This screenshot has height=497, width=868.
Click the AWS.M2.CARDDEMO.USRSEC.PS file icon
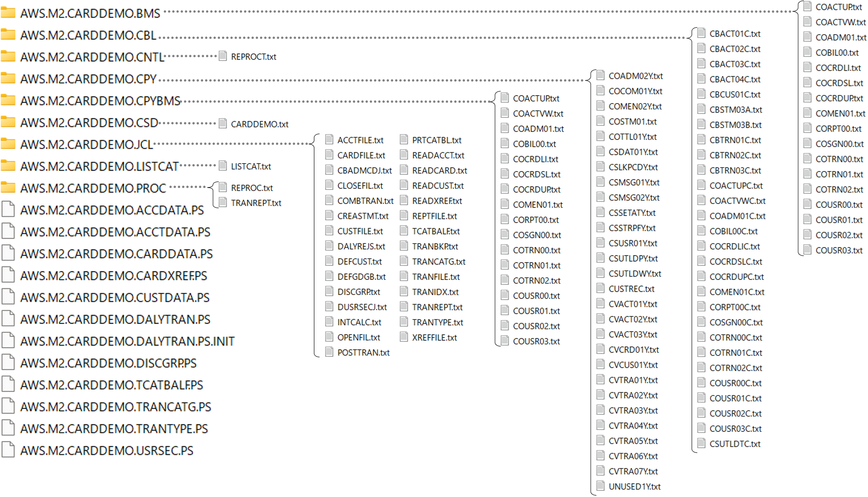point(8,450)
